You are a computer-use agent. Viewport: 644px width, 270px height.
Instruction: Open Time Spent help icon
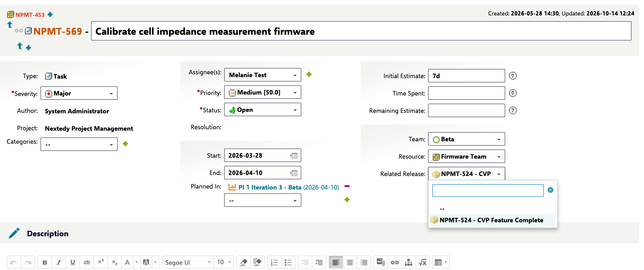[x=513, y=93]
